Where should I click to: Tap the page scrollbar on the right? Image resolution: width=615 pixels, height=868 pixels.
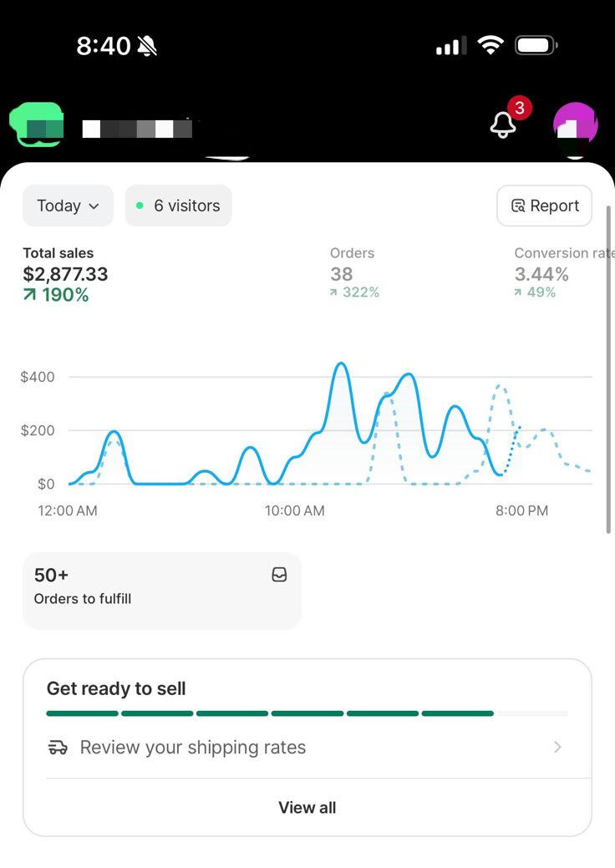608,368
